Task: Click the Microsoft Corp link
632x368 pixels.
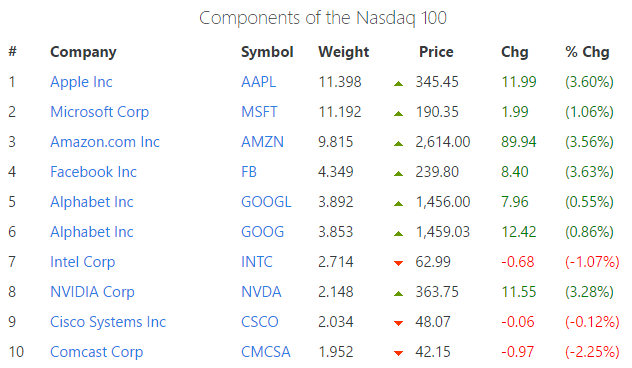Action: coord(100,112)
